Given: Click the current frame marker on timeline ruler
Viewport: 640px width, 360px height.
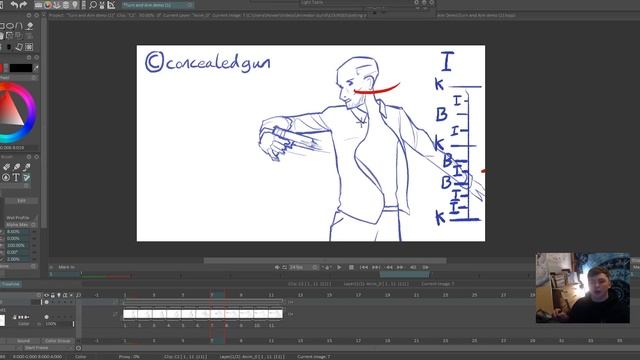Looking at the screenshot, I should pyautogui.click(x=218, y=295).
